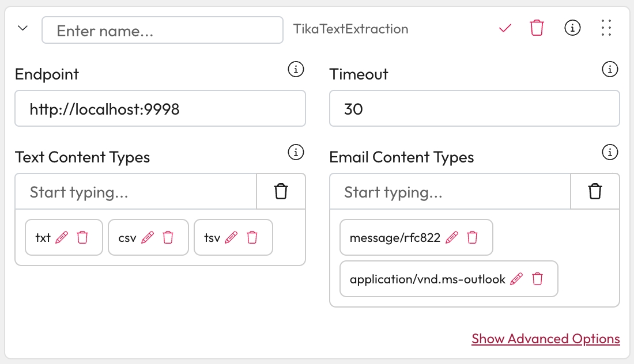Screen dimensions: 634x364
Task: Show info for the Endpoint field
Action: coord(296,70)
